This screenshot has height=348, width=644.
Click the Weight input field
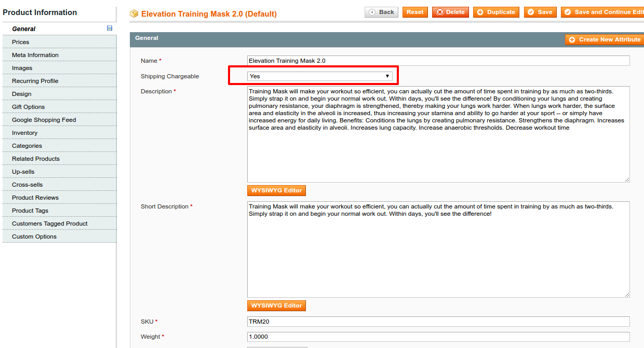(x=438, y=337)
